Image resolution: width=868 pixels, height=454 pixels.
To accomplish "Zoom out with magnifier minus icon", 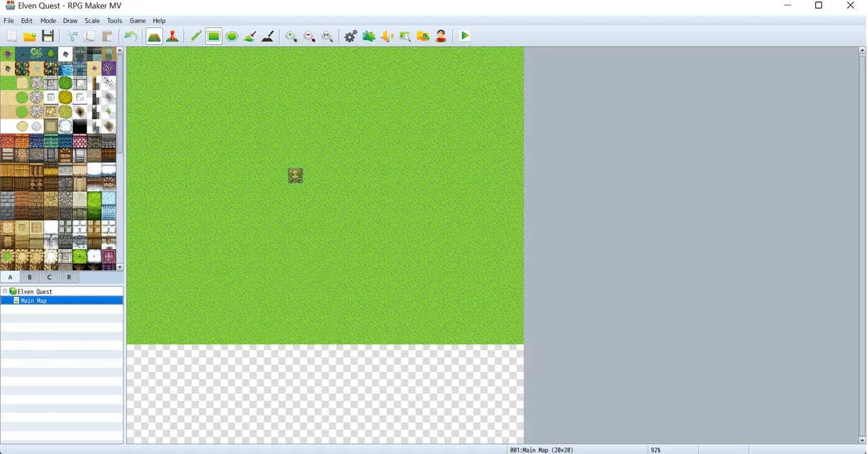I will tap(309, 36).
